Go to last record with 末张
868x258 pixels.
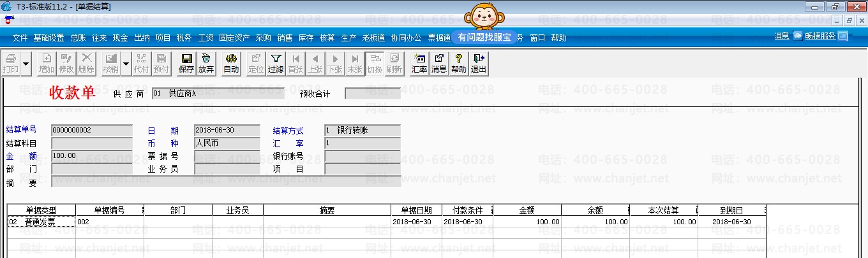[x=355, y=63]
